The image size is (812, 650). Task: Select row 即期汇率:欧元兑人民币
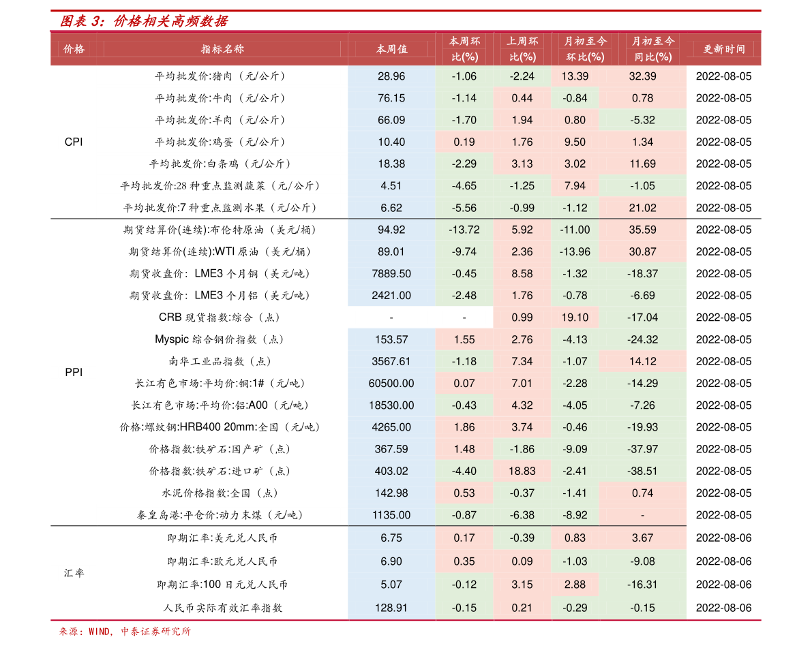406,561
